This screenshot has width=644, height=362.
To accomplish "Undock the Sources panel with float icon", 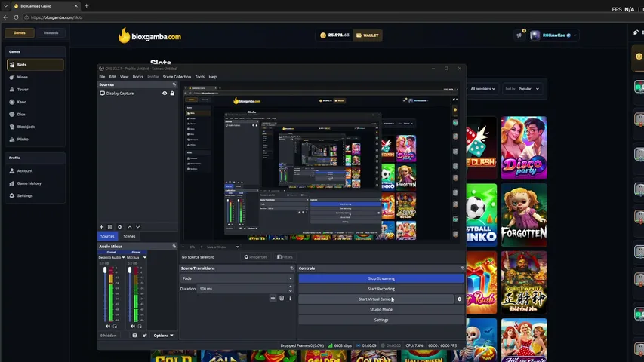I will click(174, 84).
